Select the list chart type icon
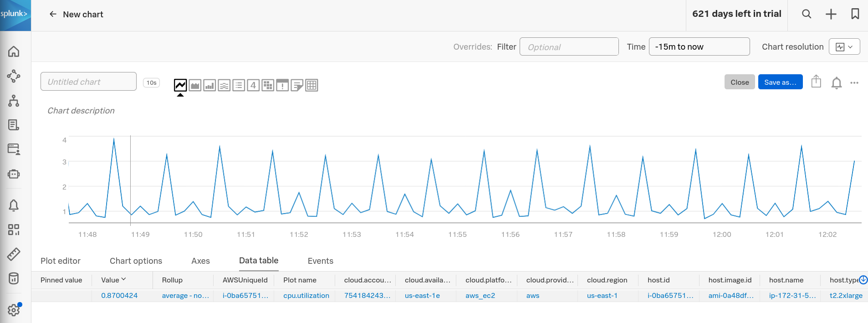 (x=239, y=85)
